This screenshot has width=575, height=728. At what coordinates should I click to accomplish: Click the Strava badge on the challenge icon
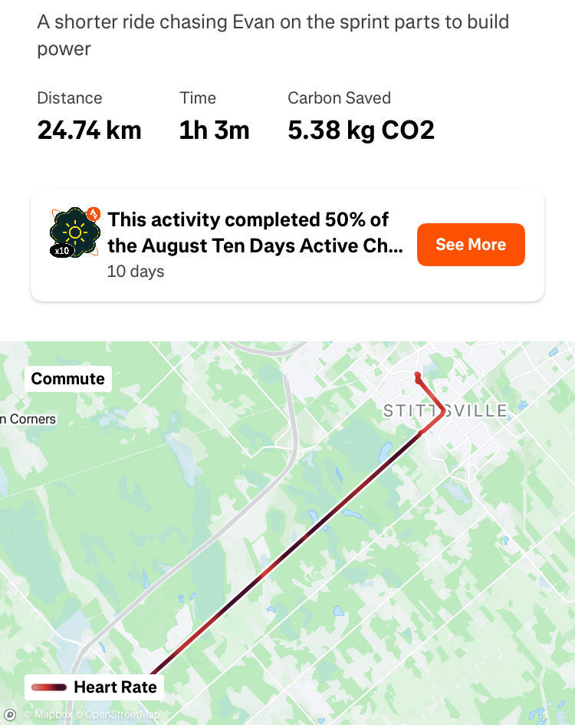(94, 213)
